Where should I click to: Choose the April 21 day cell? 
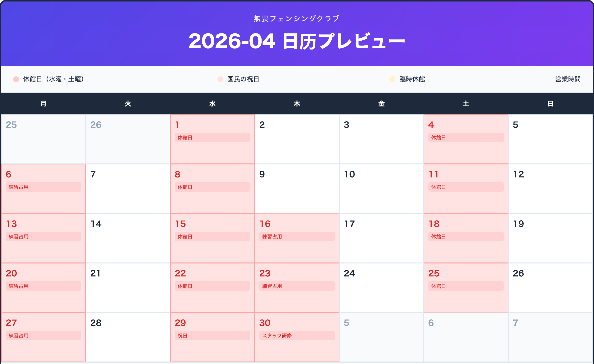(128, 288)
